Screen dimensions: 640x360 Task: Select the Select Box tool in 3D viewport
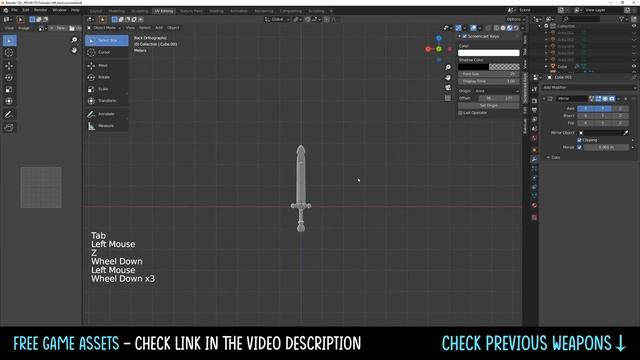107,40
